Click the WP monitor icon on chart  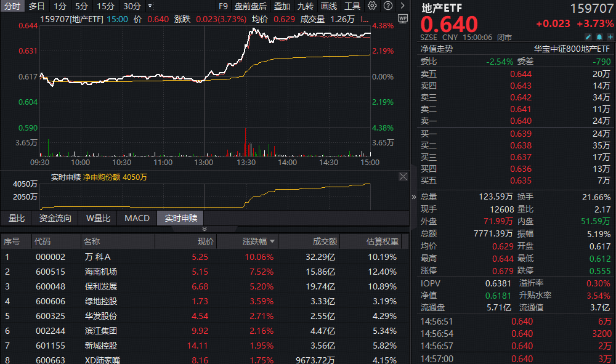pos(403,18)
